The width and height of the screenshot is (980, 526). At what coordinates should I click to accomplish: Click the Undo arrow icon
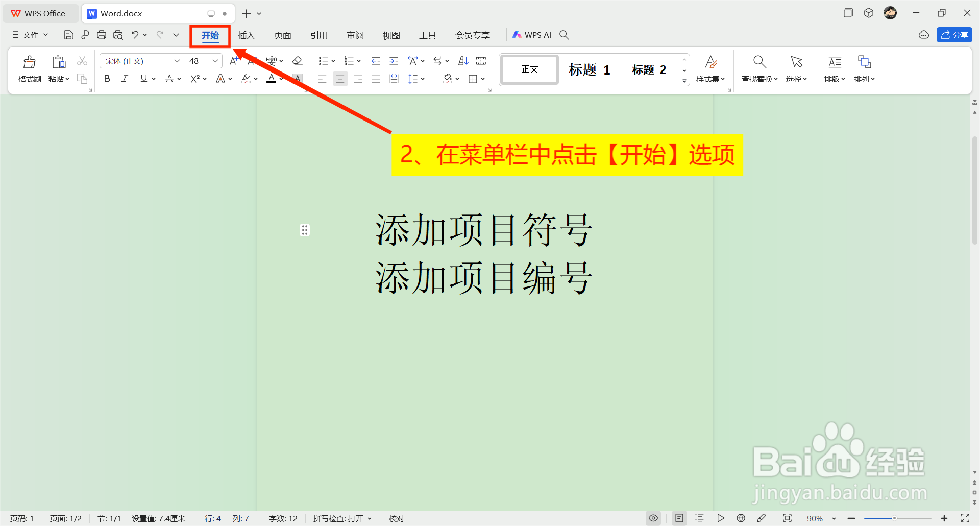click(x=135, y=35)
